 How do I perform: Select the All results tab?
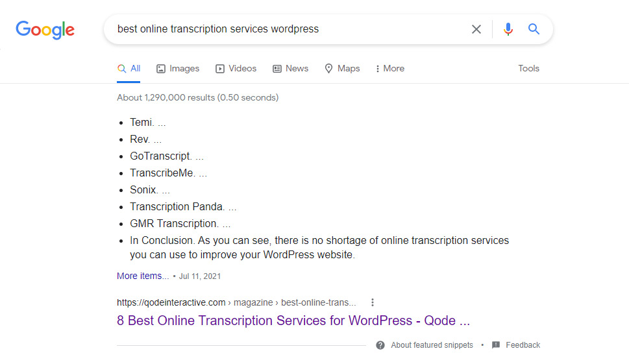tap(129, 68)
